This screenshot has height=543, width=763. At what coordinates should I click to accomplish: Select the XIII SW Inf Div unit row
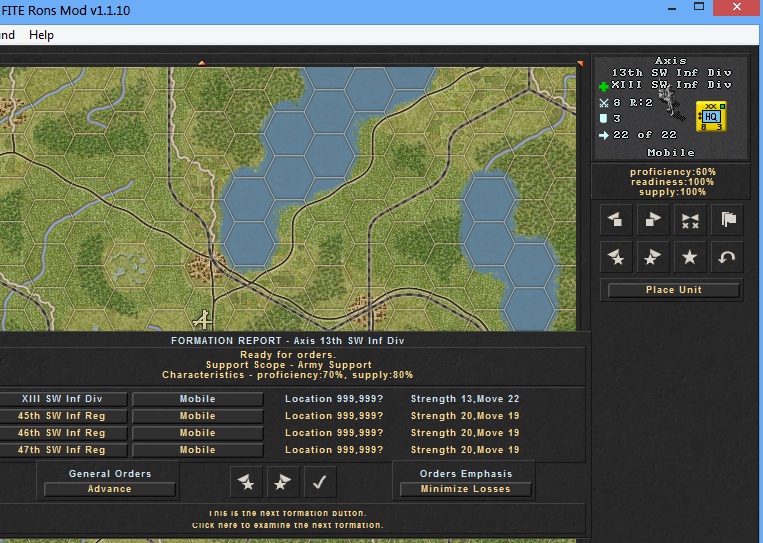click(x=63, y=399)
